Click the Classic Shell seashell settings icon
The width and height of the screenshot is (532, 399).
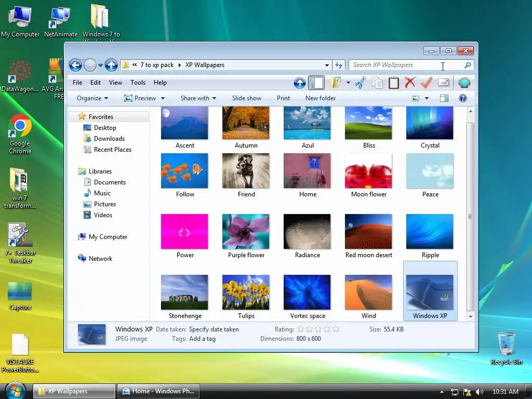click(464, 83)
